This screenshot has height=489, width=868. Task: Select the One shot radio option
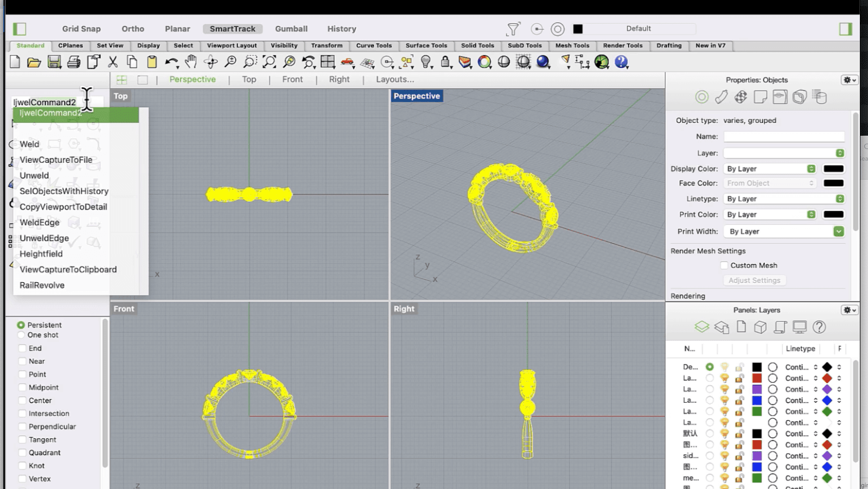21,335
